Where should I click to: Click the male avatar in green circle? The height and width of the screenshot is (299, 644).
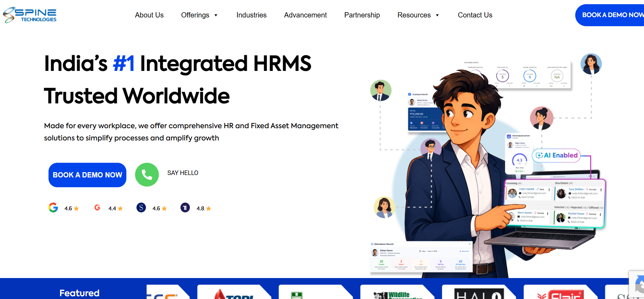point(381,90)
